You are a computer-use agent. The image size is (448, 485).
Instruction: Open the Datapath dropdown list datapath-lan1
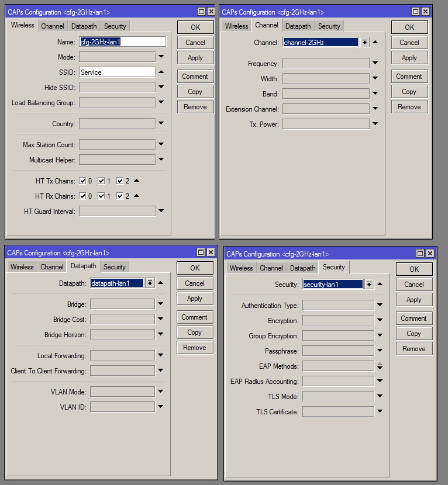pyautogui.click(x=150, y=283)
